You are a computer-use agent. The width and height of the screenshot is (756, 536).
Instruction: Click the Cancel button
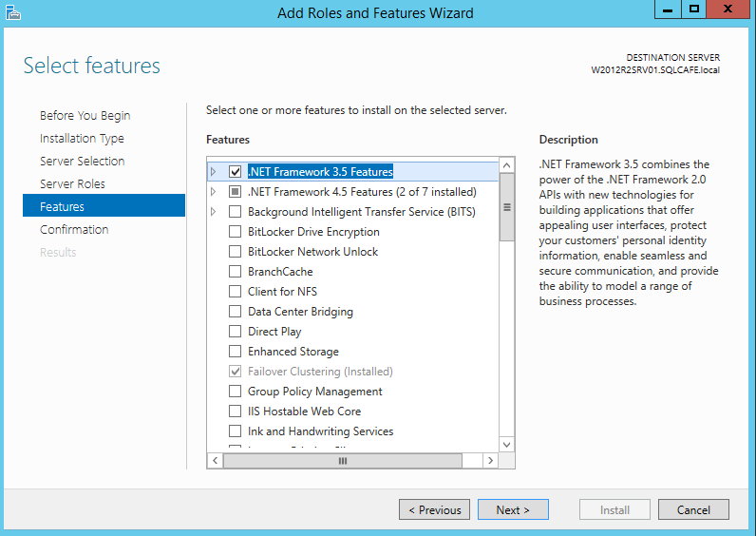coord(693,509)
